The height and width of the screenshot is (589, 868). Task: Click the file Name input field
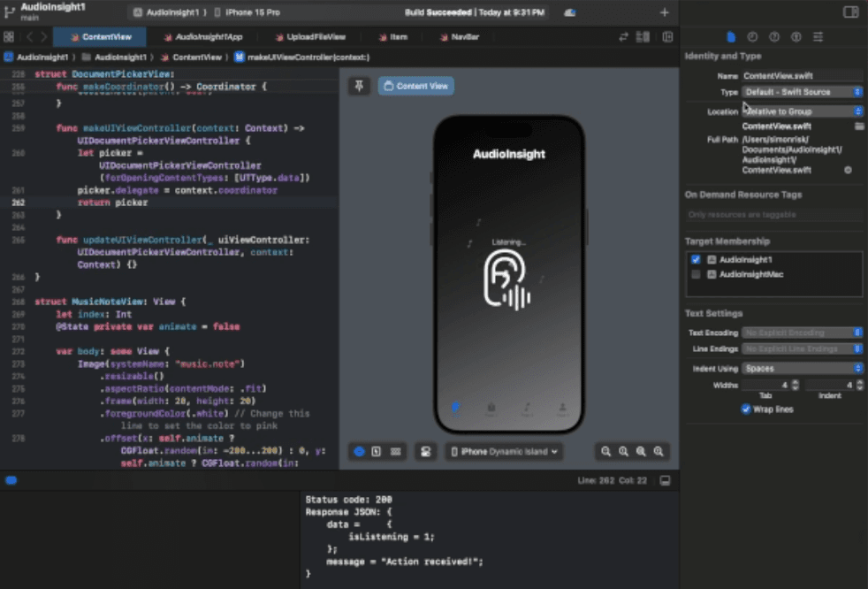coord(801,76)
